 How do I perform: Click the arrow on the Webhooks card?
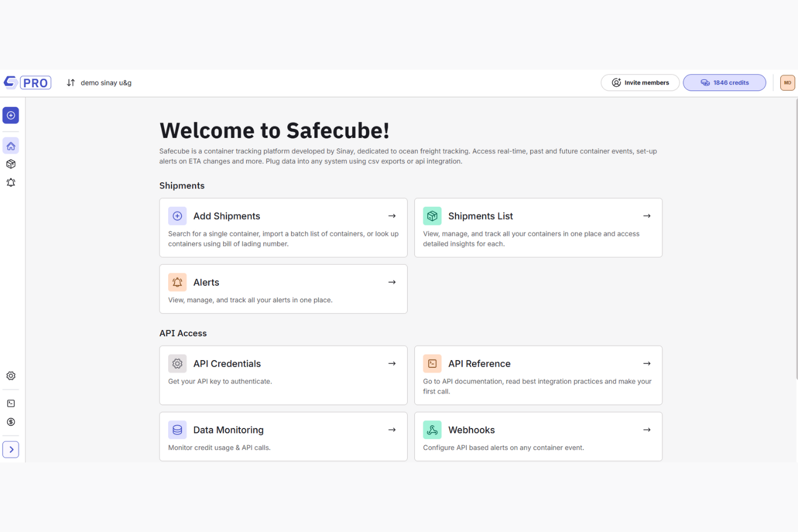[647, 430]
